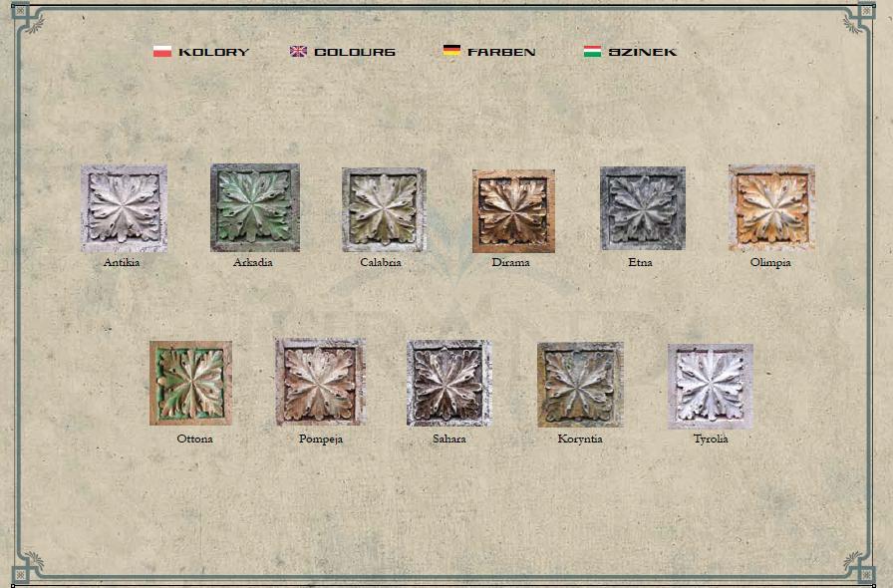Click the brown Dirama color tile
Image resolution: width=893 pixels, height=588 pixels.
tap(513, 210)
